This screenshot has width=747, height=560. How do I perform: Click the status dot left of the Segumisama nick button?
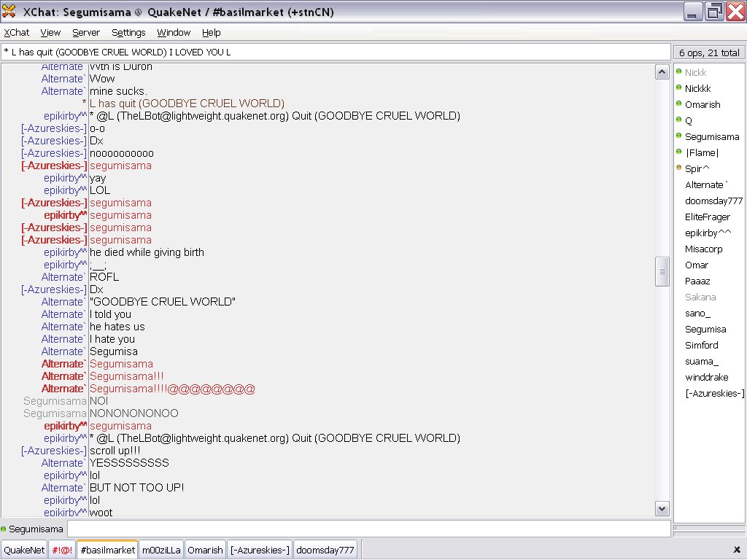[4, 529]
